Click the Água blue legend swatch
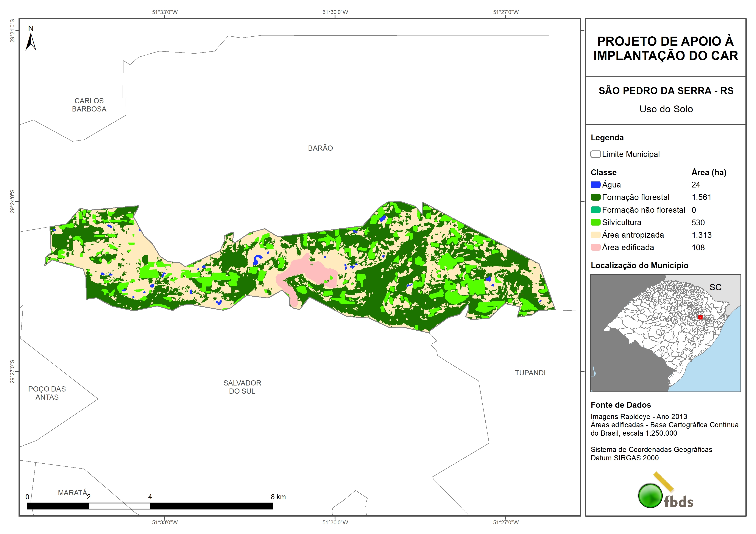Viewport: 756px width, 534px height. point(595,185)
